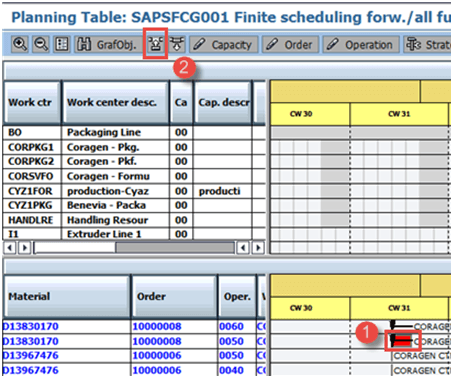451x376 pixels.
Task: Click the zoom in magnifier icon
Action: tap(20, 44)
